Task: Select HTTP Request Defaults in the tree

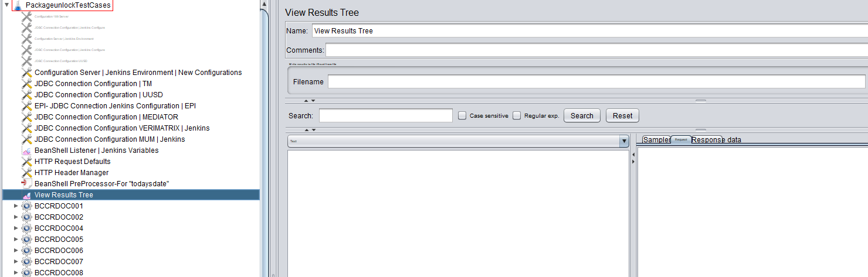Action: (72, 162)
